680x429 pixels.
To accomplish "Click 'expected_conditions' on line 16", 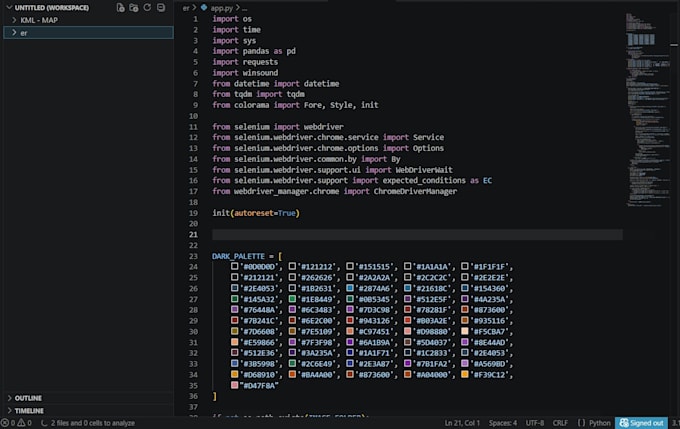I will point(424,180).
